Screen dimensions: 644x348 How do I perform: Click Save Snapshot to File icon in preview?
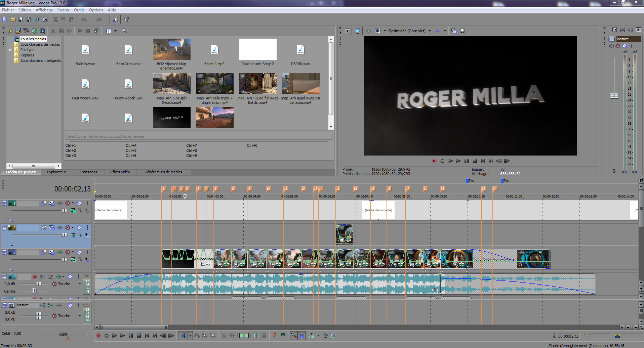(462, 31)
